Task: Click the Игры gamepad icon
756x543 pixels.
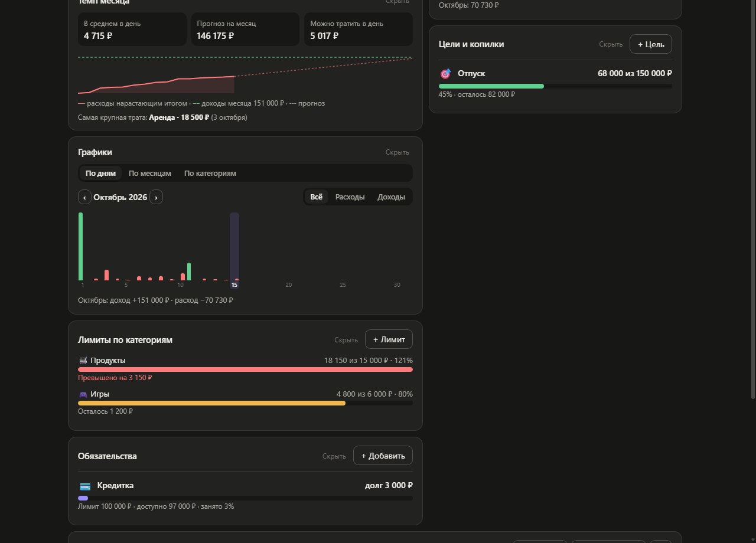Action: [x=83, y=394]
